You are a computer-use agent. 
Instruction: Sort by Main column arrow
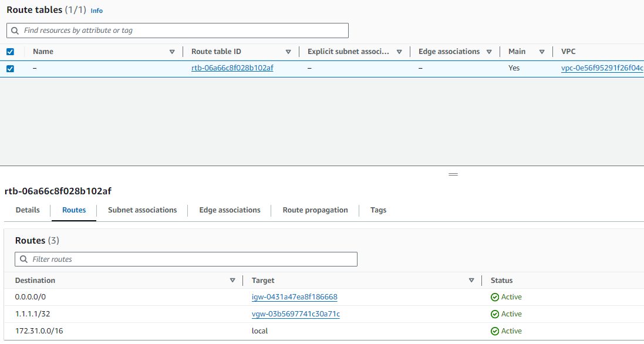coord(542,52)
